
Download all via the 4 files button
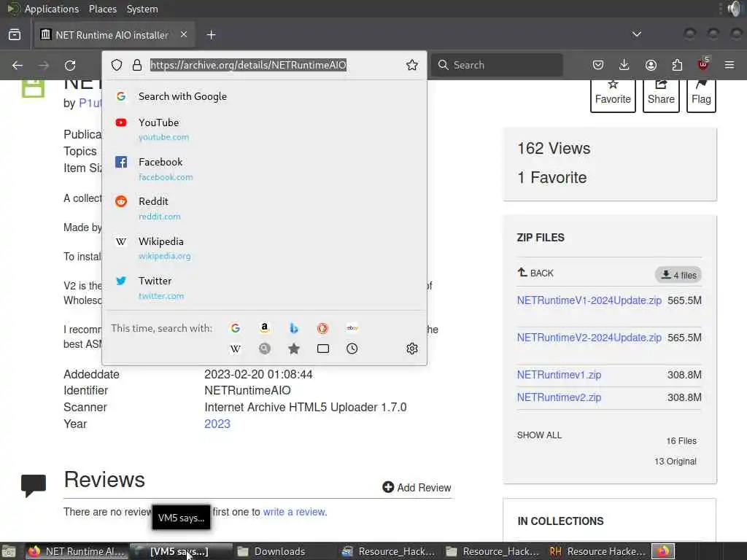click(x=678, y=275)
